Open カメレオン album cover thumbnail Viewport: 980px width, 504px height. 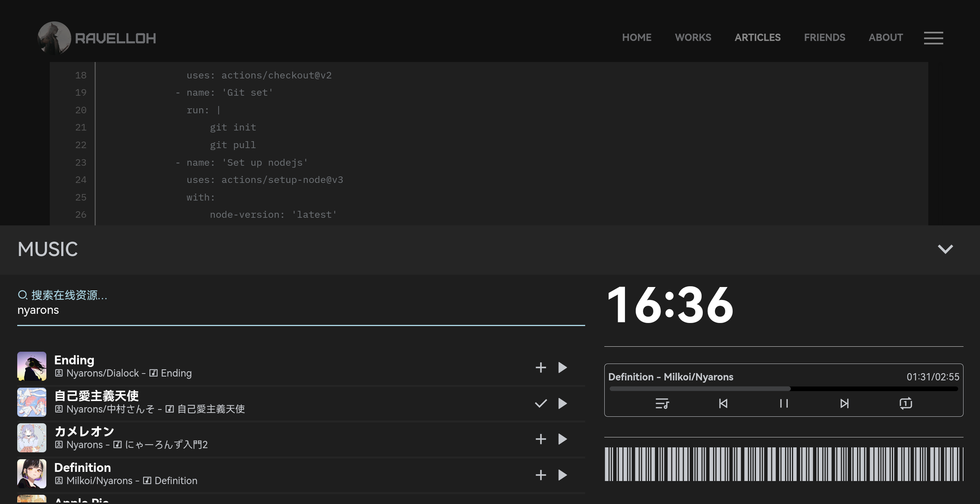tap(32, 438)
